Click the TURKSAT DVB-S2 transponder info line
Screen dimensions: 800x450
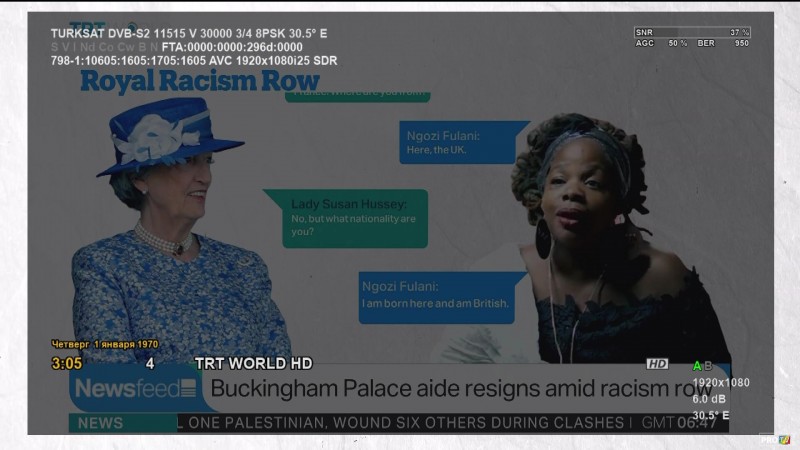188,34
